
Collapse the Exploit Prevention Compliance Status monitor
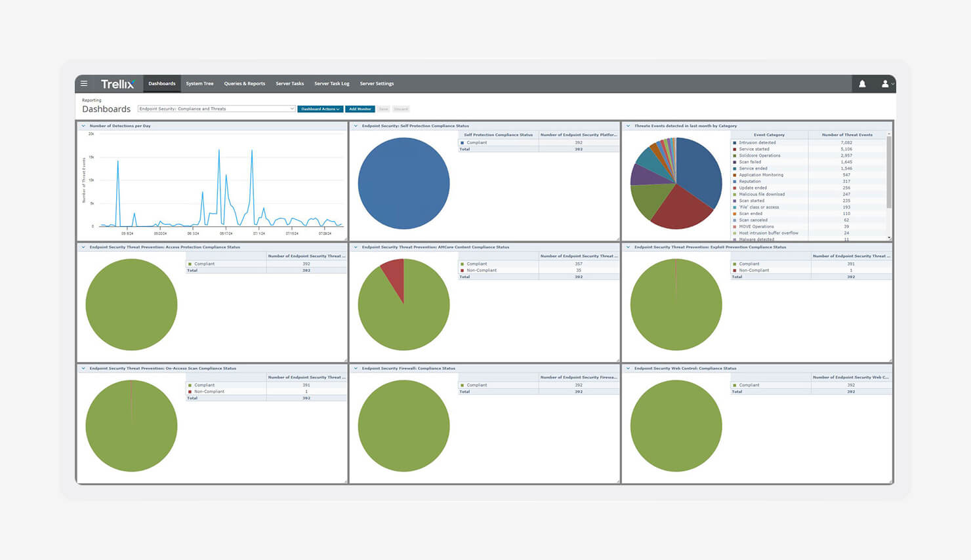[x=628, y=247]
